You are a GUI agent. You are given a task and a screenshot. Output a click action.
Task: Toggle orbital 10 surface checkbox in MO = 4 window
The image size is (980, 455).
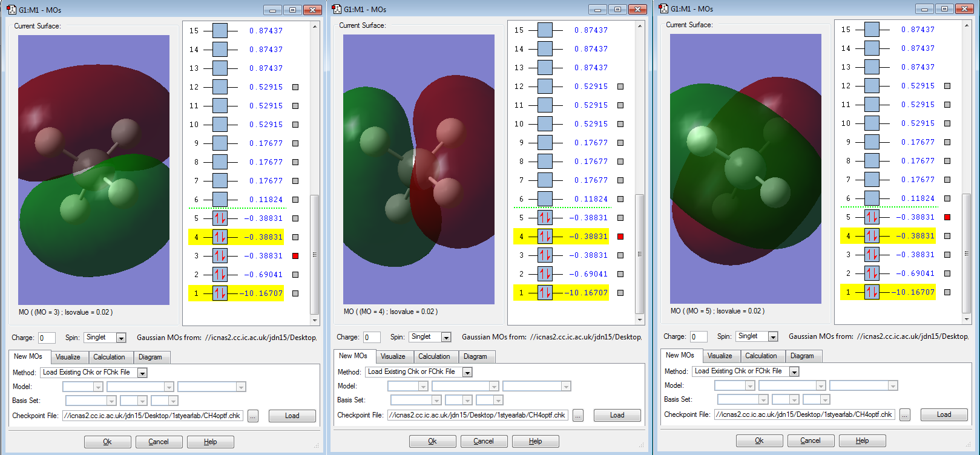[x=620, y=124]
